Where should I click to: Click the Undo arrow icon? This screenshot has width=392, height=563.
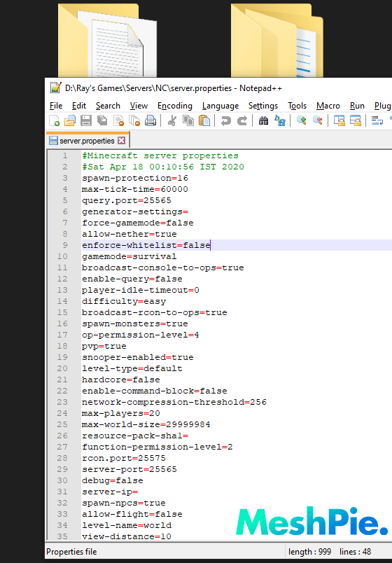coord(226,120)
